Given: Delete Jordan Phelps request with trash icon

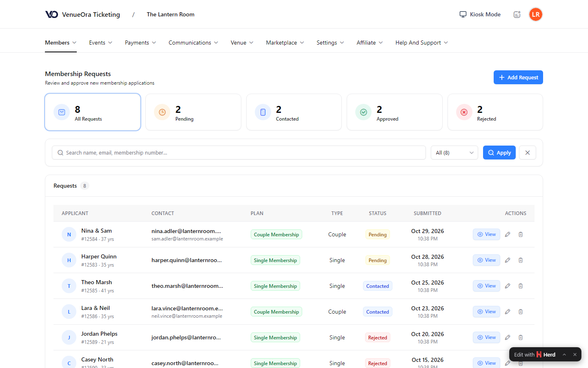Looking at the screenshot, I should click(521, 337).
